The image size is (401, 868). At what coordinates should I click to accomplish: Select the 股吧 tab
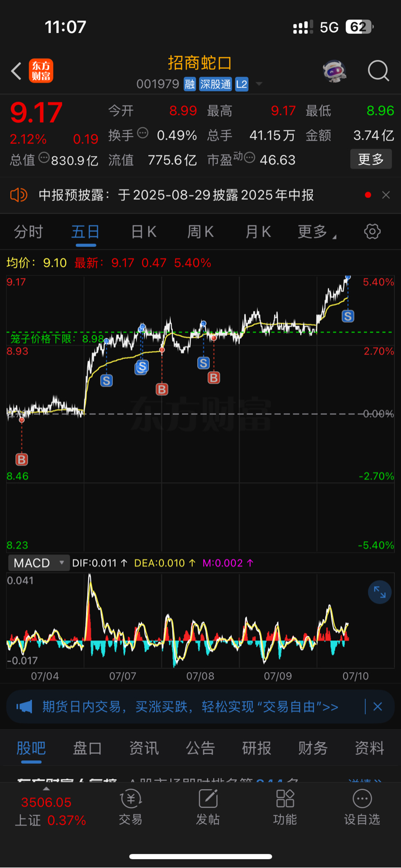point(31,748)
